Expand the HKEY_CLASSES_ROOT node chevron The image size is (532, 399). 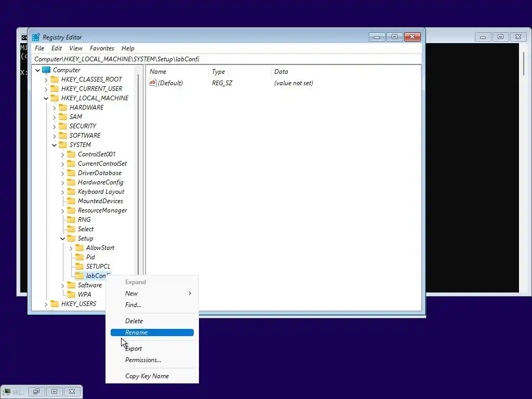46,79
